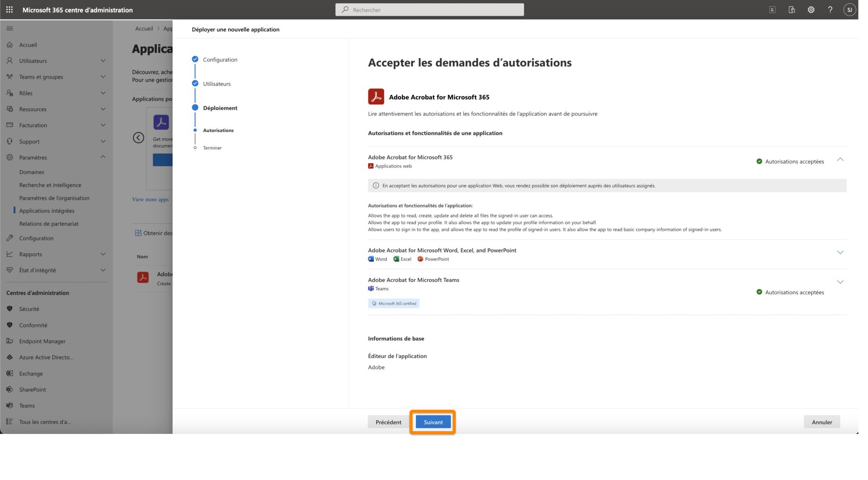Focus the Rechercher search field
Viewport: 868px width, 480px height.
click(x=429, y=9)
